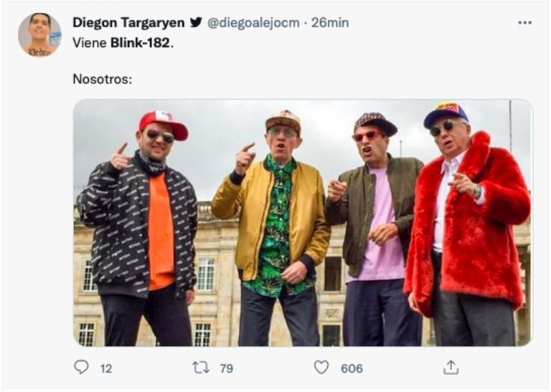Image resolution: width=551 pixels, height=392 pixels.
Task: Open photo at gold bomber jacket man
Action: click(x=273, y=228)
